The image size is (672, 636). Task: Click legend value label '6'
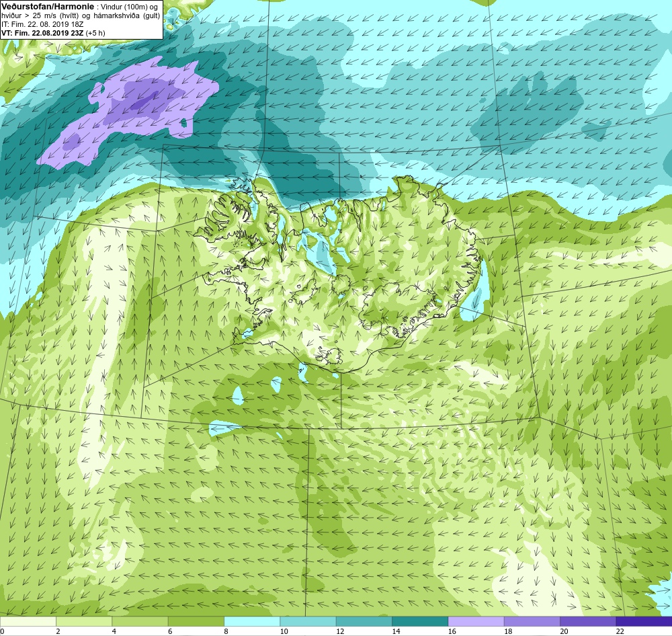[x=170, y=631]
